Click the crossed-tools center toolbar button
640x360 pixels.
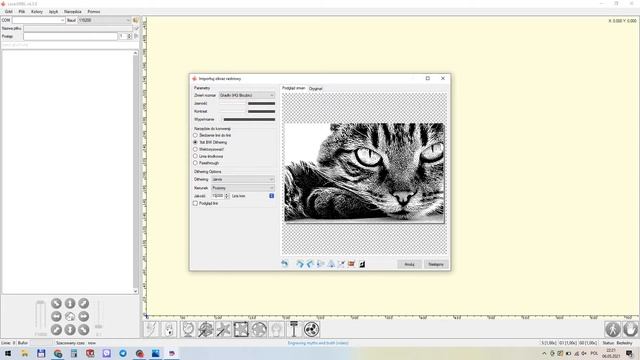pos(223,329)
